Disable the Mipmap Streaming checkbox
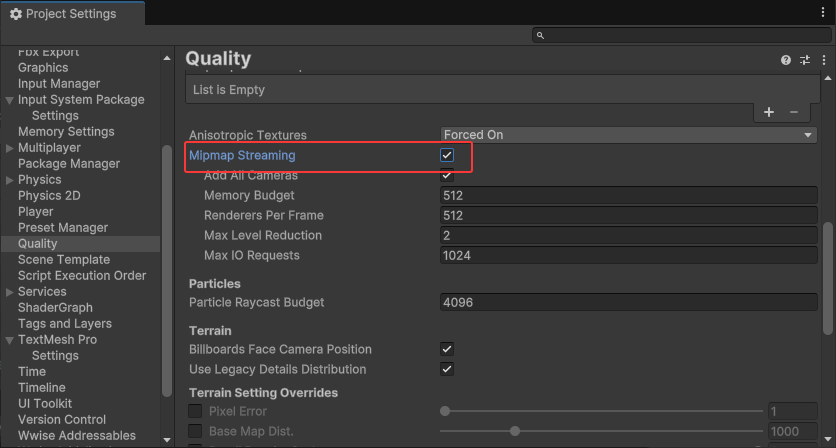 tap(447, 155)
